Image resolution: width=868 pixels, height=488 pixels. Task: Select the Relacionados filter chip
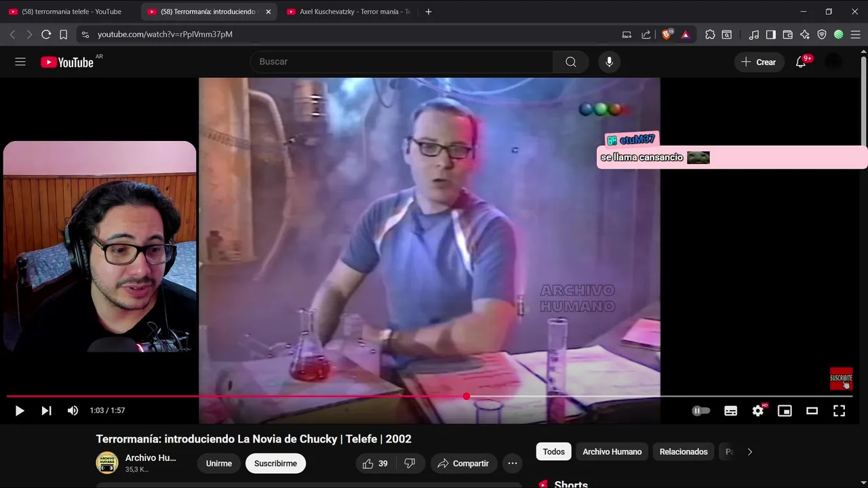684,452
